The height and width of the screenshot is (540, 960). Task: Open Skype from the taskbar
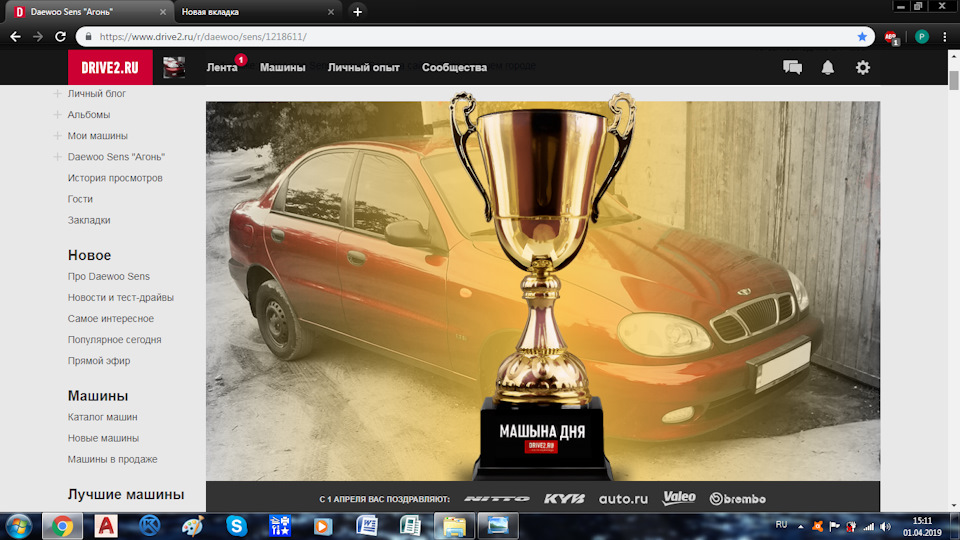coord(236,526)
